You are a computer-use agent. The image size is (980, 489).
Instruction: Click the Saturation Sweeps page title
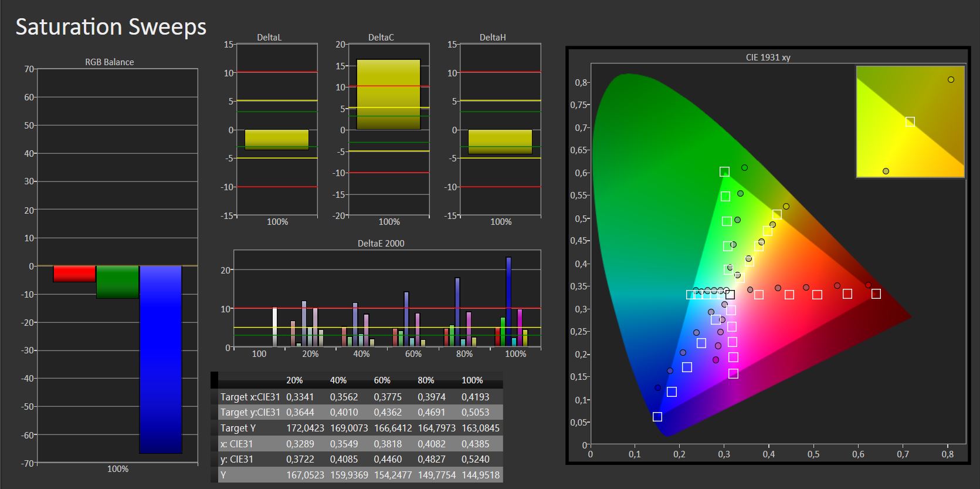(x=111, y=27)
